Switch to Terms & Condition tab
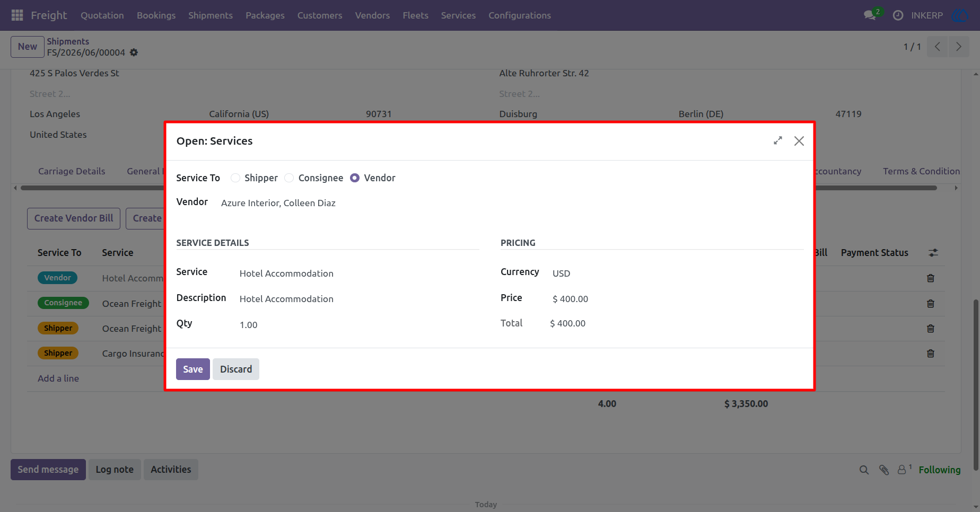This screenshot has width=980, height=512. click(921, 171)
